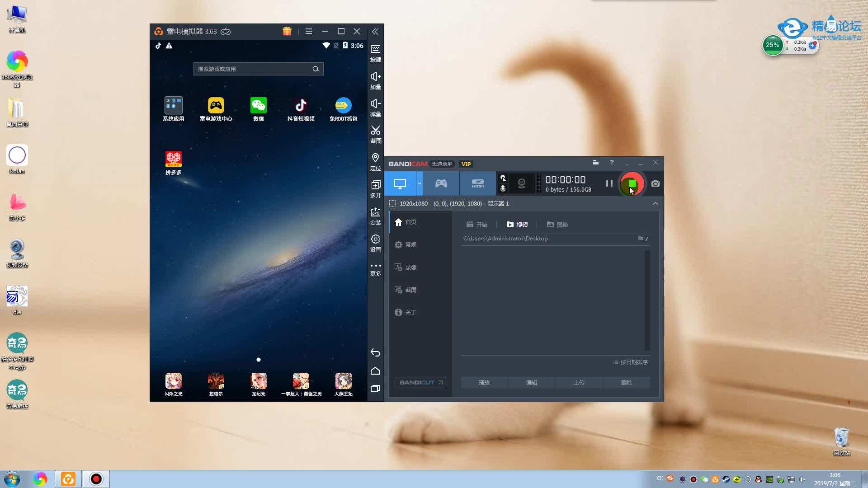Screen dimensions: 868x488
Task: Switch to the 开始 tab
Action: point(477,225)
